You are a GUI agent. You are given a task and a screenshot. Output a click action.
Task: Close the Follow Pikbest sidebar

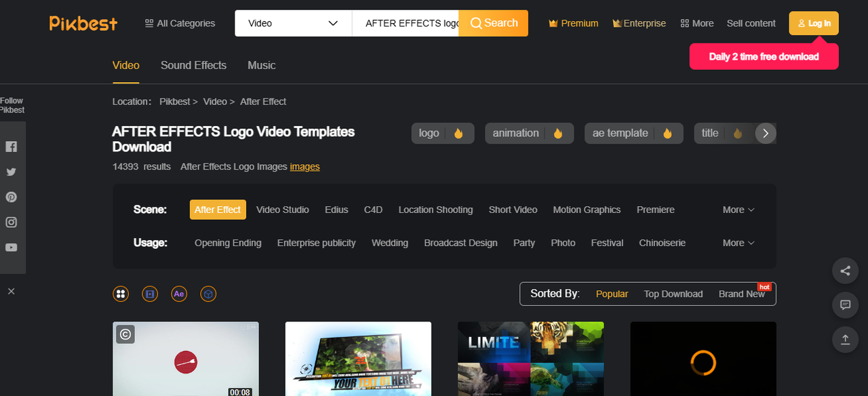click(x=12, y=291)
